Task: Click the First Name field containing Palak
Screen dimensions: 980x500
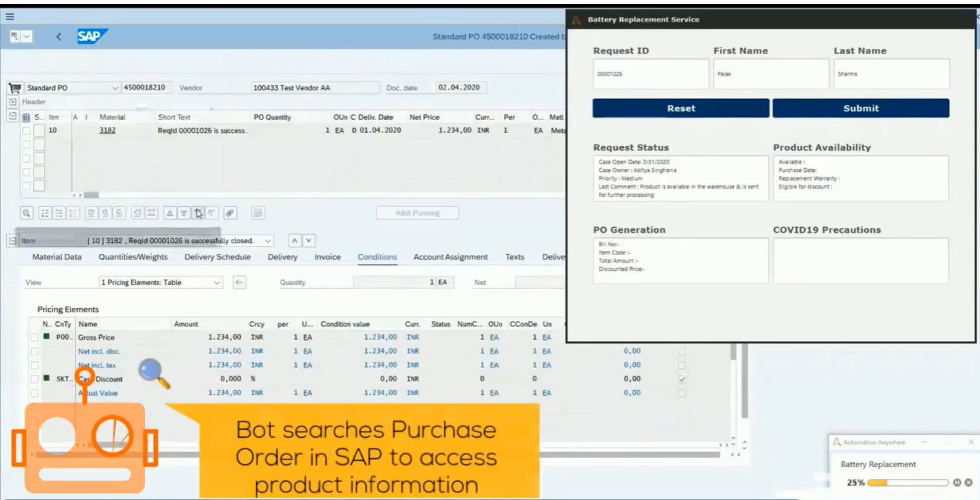Action: point(771,74)
